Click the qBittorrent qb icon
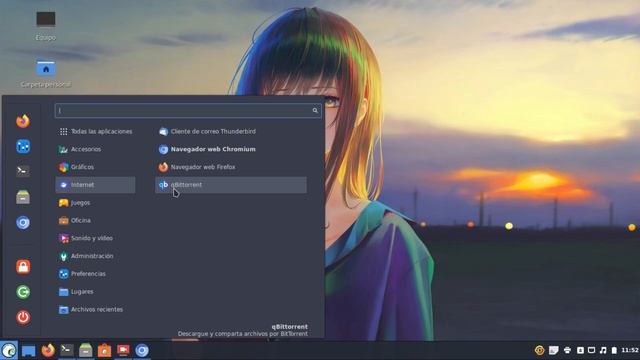The image size is (640, 360). point(163,185)
